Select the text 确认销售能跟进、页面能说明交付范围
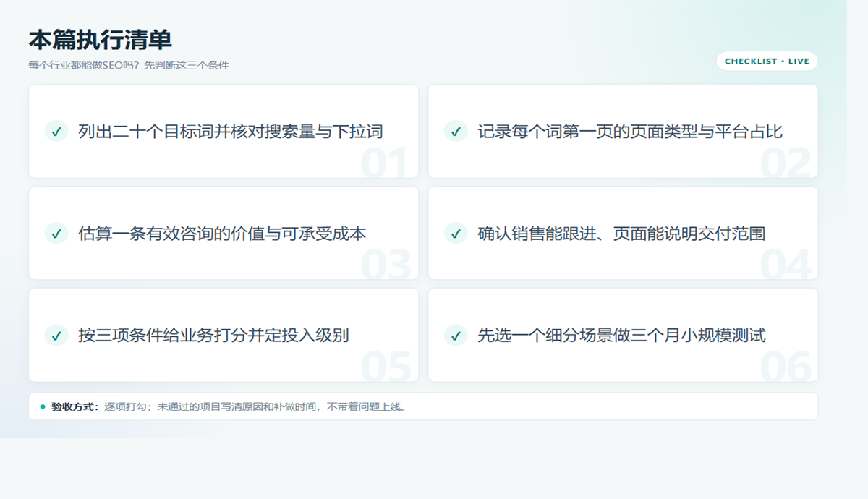The height and width of the screenshot is (499, 868). tap(621, 233)
